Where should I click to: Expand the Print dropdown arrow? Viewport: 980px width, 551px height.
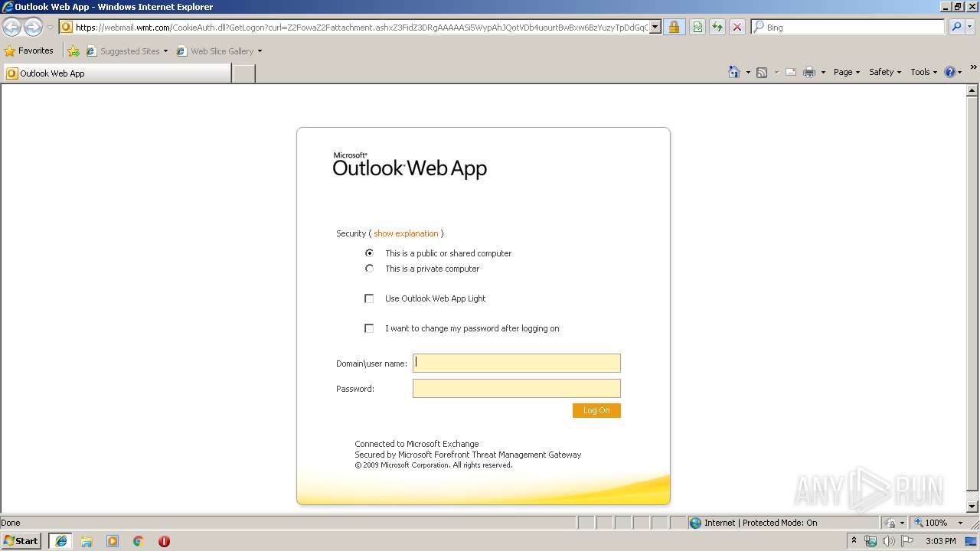[x=823, y=73]
